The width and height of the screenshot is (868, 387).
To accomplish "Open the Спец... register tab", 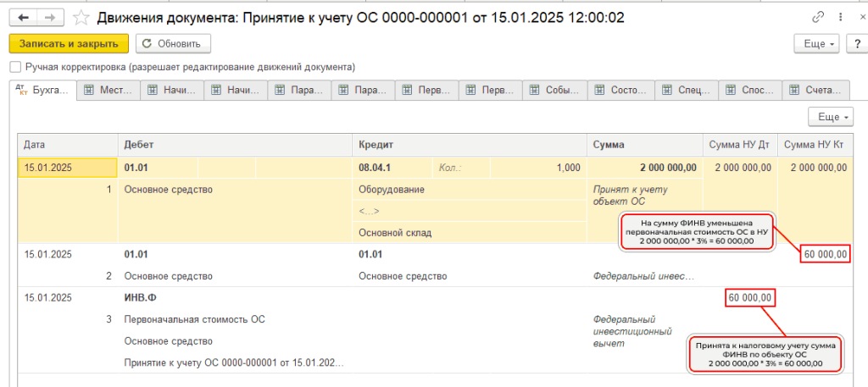I will tap(686, 90).
